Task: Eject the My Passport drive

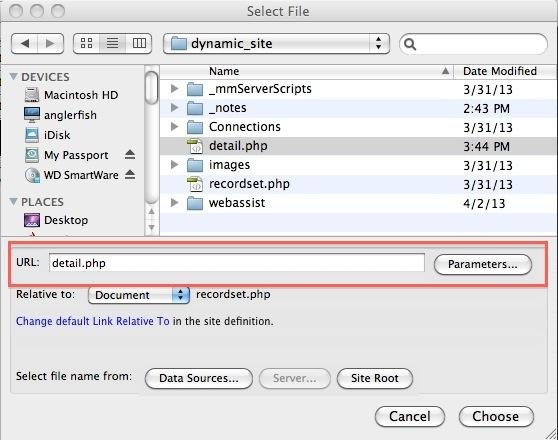Action: (130, 154)
